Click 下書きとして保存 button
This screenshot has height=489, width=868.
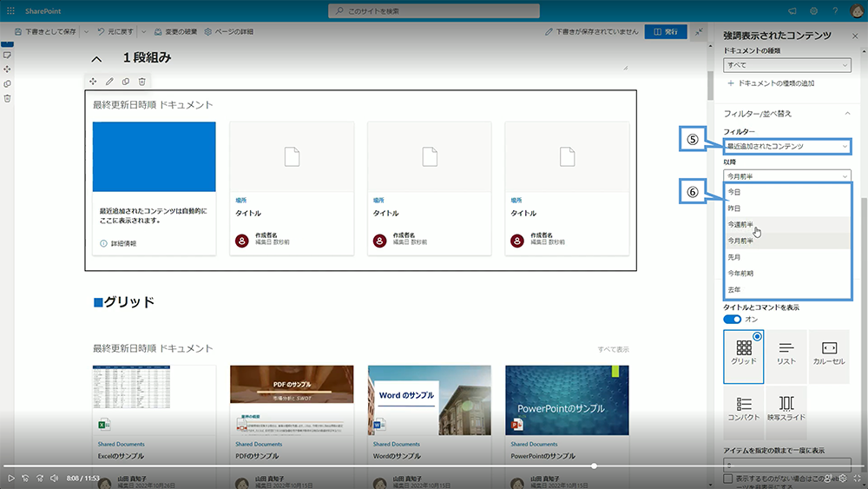pos(45,32)
